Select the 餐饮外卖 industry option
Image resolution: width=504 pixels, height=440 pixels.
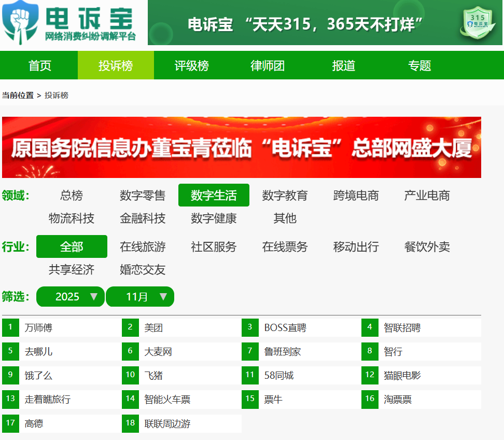427,247
